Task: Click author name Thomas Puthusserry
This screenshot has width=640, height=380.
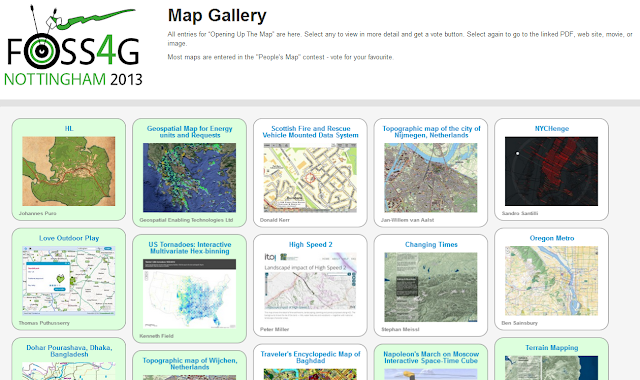Action: (x=44, y=323)
